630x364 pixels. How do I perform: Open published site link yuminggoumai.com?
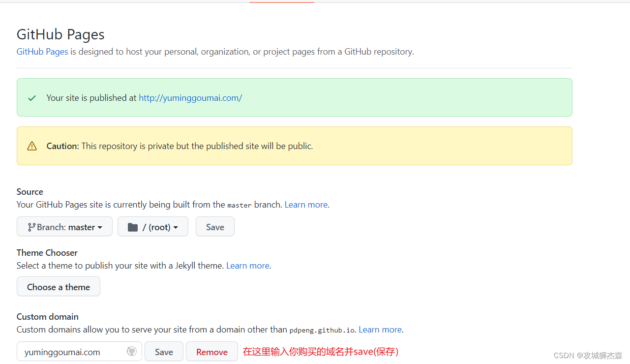tap(190, 98)
